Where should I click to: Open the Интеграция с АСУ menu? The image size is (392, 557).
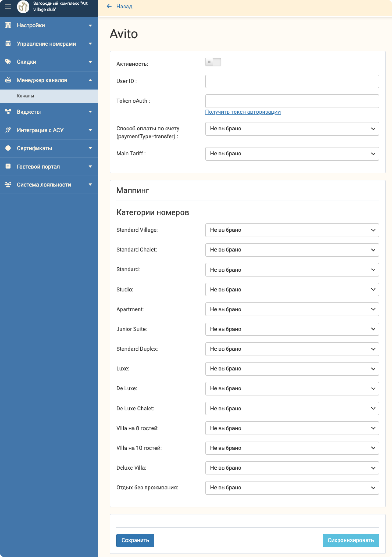tap(49, 130)
